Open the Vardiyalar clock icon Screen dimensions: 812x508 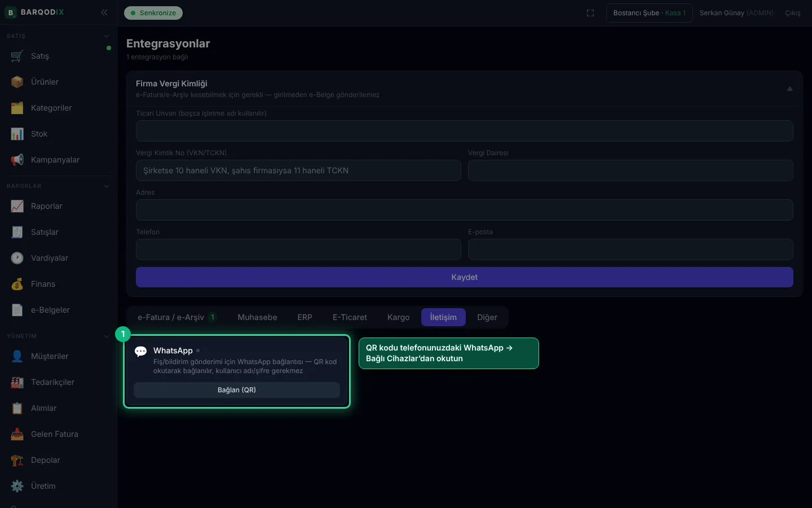pos(17,258)
